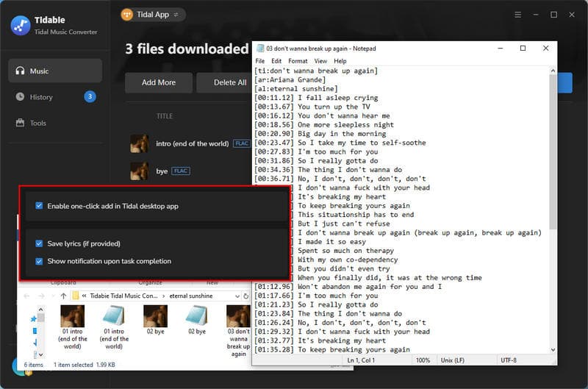Click the Explorer Back arrow
The width and height of the screenshot is (588, 389).
click(26, 296)
